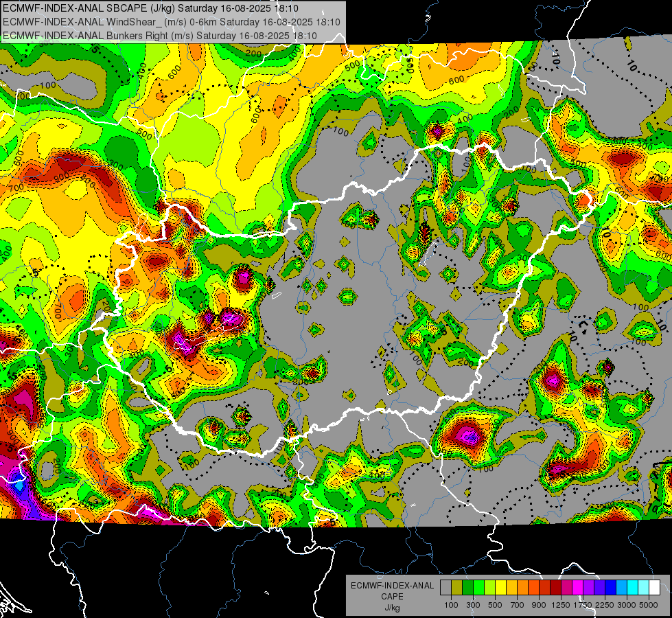Select the cyan legend swatch

[x=633, y=588]
